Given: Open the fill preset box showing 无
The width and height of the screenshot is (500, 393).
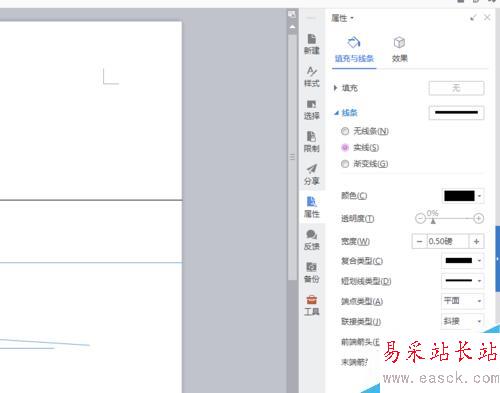Looking at the screenshot, I should coord(456,88).
